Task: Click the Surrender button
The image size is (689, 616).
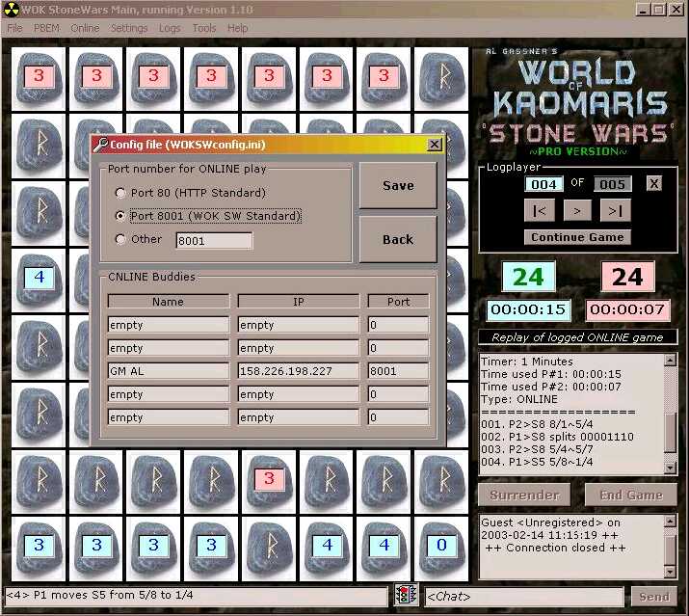Action: 524,495
